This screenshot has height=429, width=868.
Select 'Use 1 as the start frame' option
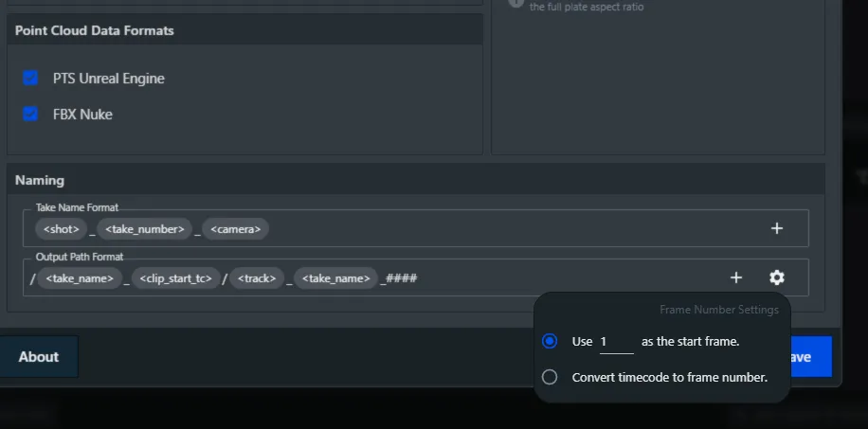(550, 341)
